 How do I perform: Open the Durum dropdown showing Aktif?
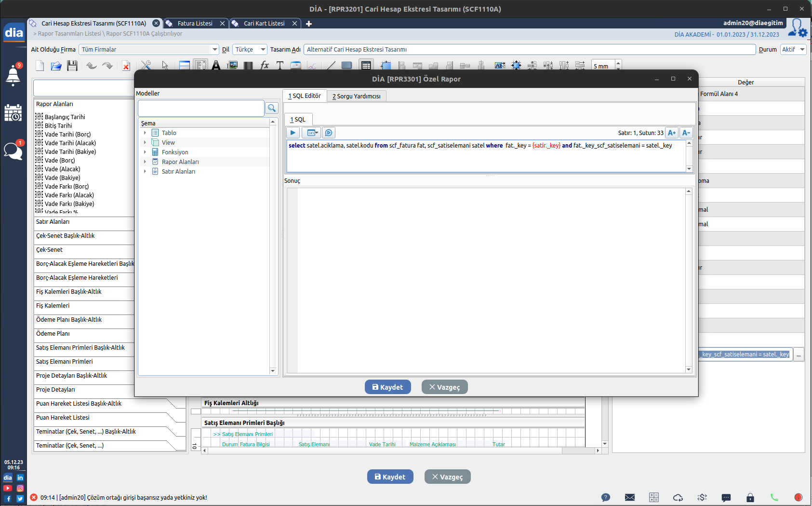coord(793,49)
